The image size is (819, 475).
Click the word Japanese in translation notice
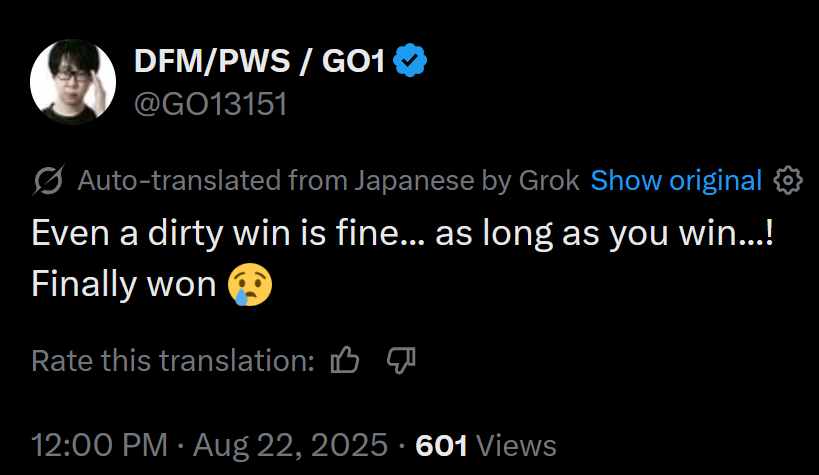415,182
